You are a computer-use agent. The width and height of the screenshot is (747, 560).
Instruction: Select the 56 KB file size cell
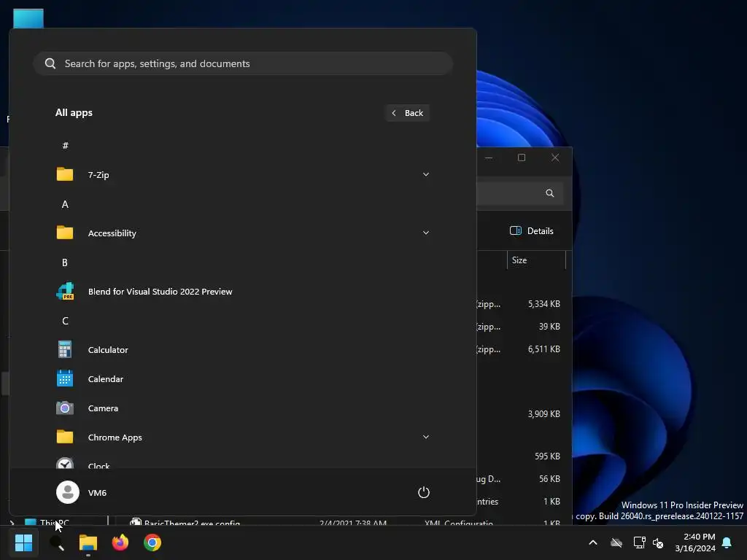(549, 478)
